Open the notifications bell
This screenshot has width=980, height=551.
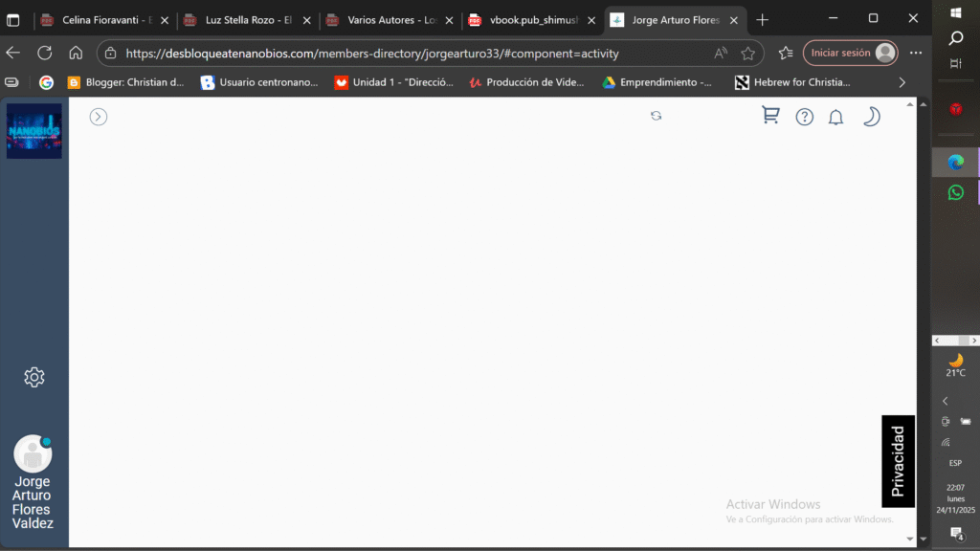pos(835,117)
